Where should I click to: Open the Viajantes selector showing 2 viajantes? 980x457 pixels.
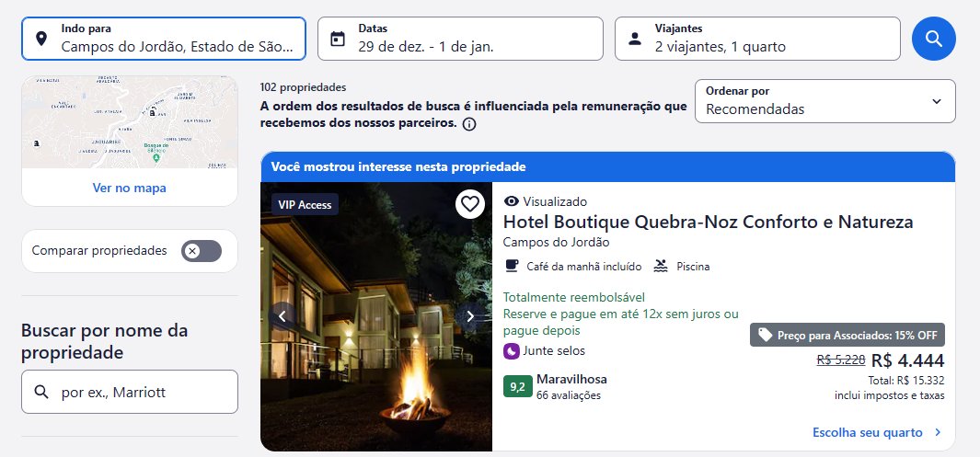coord(757,39)
